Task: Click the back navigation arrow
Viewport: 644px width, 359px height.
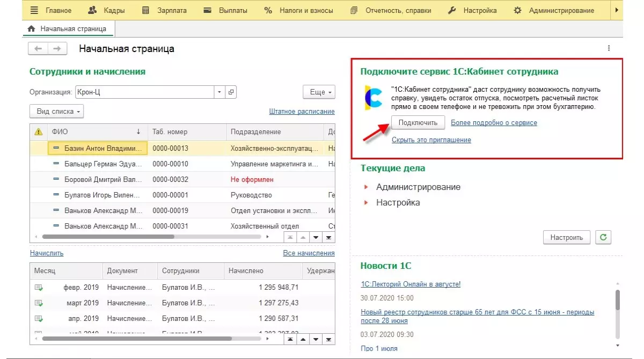Action: (x=38, y=49)
